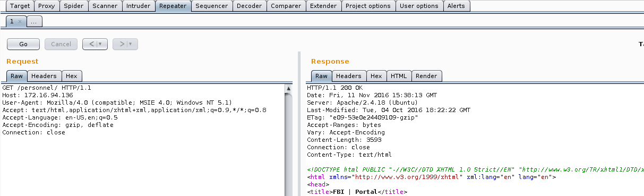The width and height of the screenshot is (644, 196).
Task: Click the 'Accept-Encoding: gzip, deflate' line
Action: [x=58, y=125]
